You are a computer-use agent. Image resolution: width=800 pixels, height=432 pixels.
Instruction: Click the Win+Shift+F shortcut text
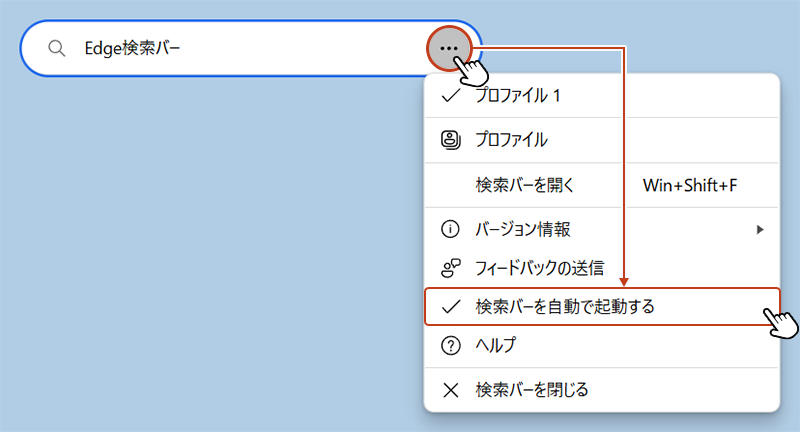(x=690, y=185)
